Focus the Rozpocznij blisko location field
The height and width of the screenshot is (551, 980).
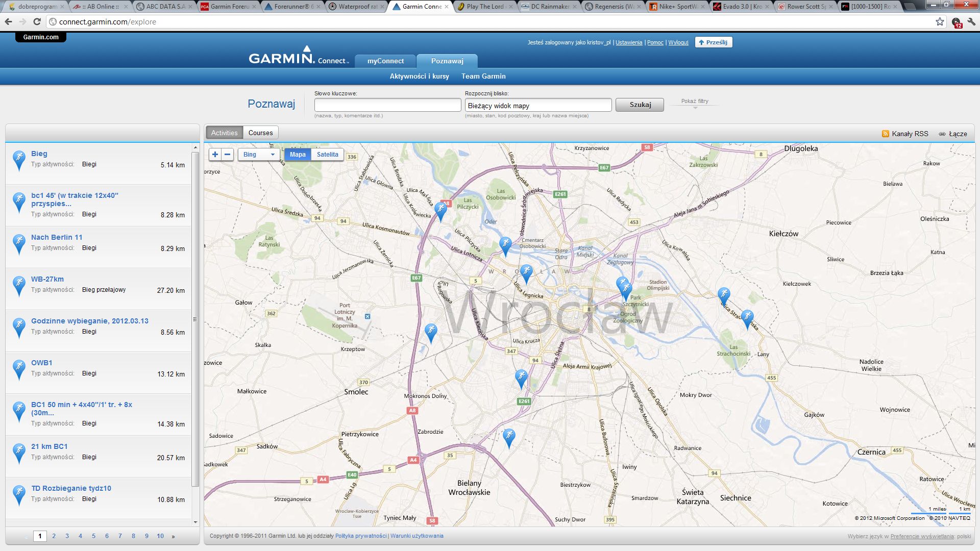coord(538,105)
